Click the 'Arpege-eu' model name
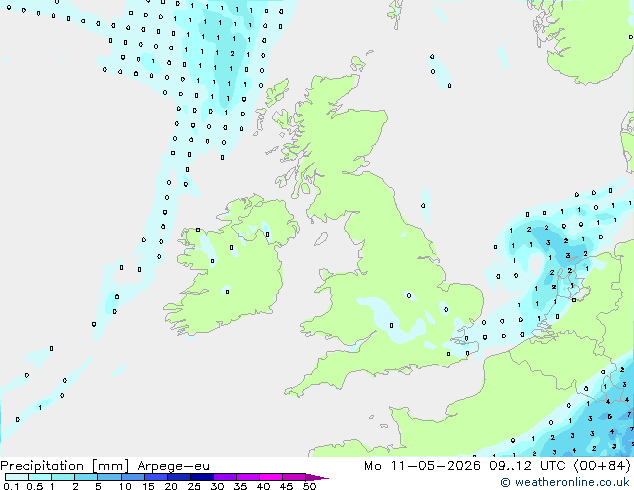 tap(173, 466)
